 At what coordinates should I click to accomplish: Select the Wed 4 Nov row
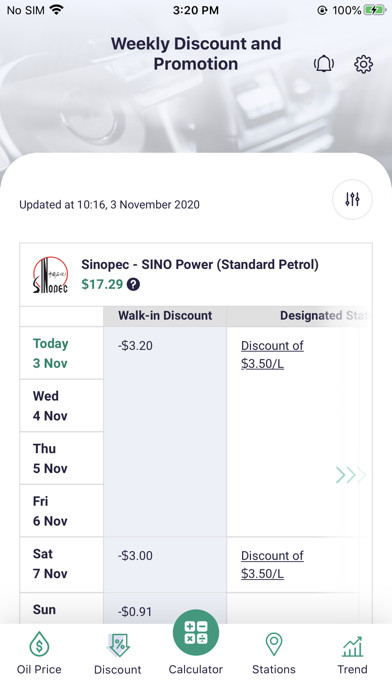click(x=62, y=406)
